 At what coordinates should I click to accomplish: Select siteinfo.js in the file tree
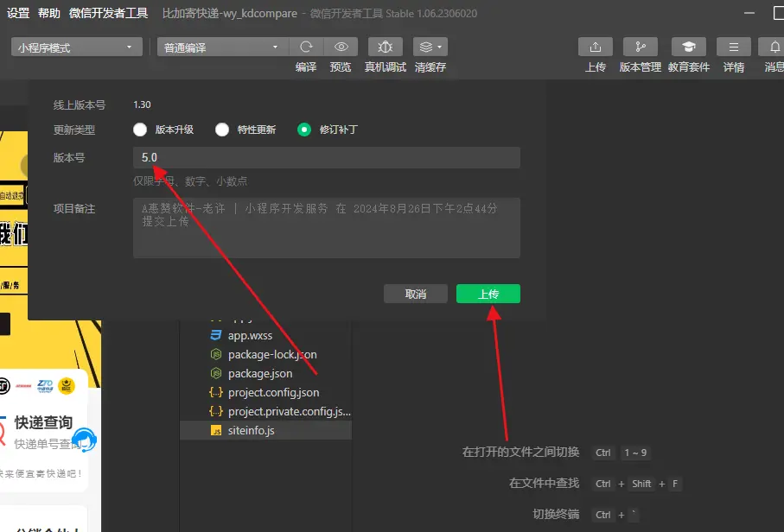click(x=265, y=431)
